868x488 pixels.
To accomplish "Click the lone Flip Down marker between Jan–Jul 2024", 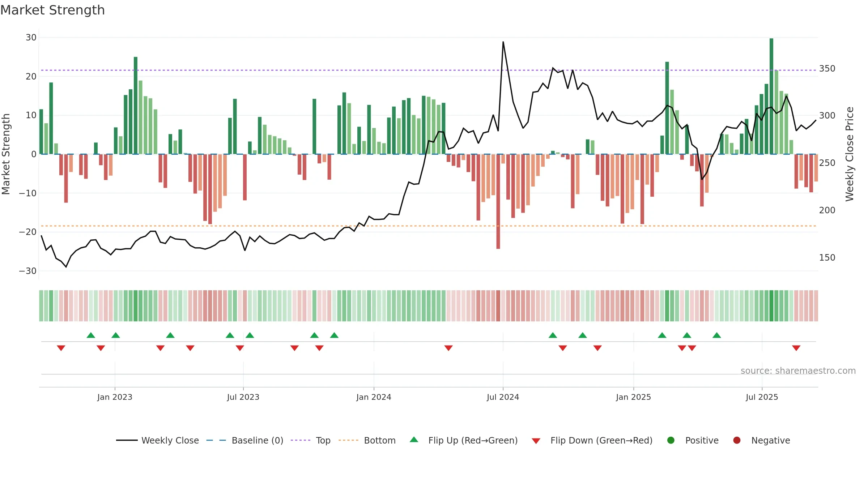I will coord(448,348).
